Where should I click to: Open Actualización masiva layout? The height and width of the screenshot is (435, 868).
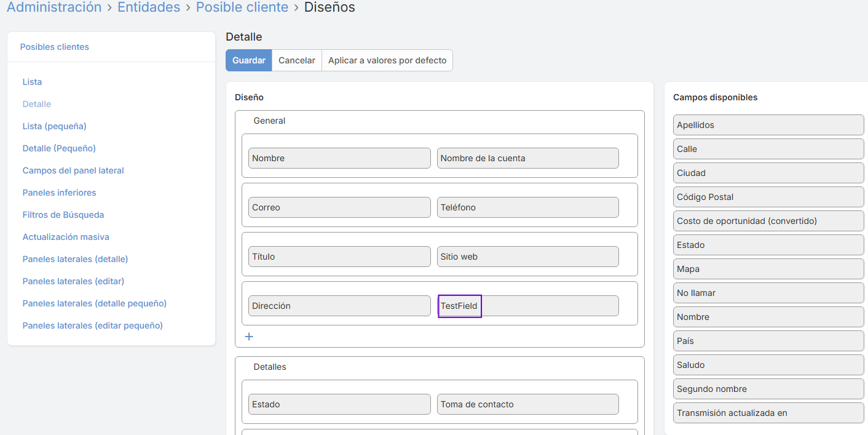pos(66,237)
